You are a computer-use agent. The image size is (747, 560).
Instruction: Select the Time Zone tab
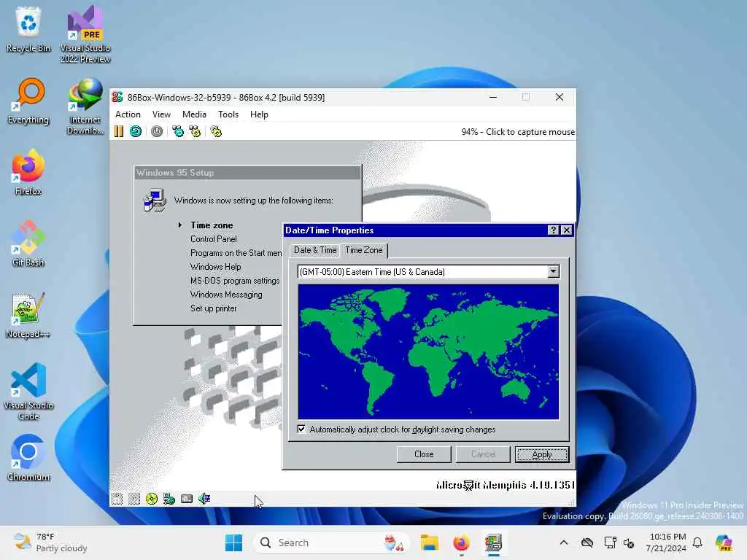point(363,250)
